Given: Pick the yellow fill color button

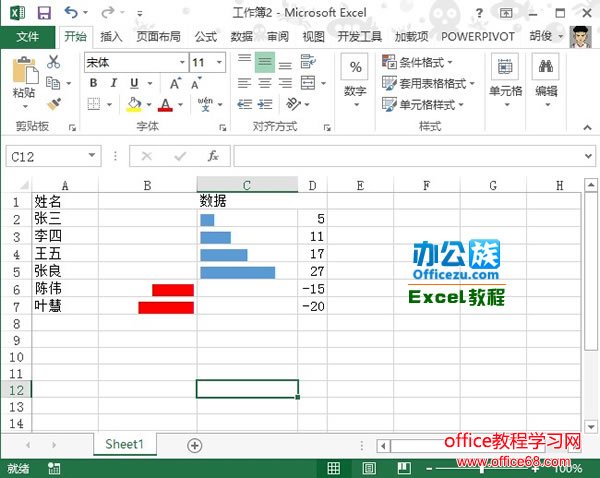Looking at the screenshot, I should tap(134, 104).
